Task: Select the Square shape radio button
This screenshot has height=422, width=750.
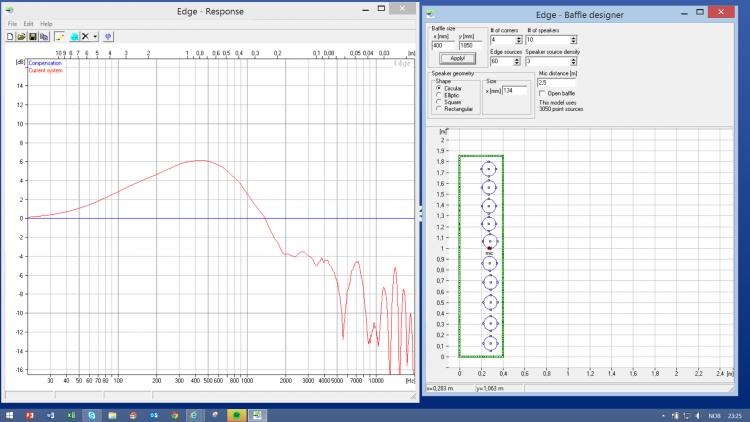Action: (x=437, y=102)
